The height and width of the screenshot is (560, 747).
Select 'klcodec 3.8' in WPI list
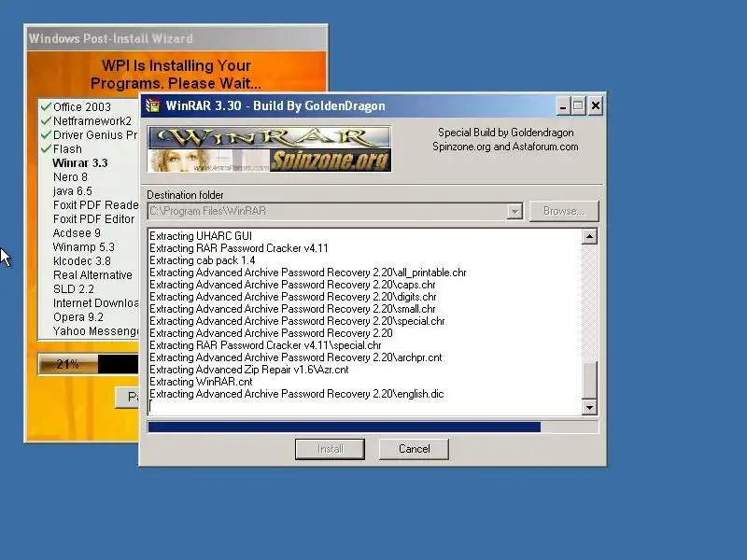[82, 261]
